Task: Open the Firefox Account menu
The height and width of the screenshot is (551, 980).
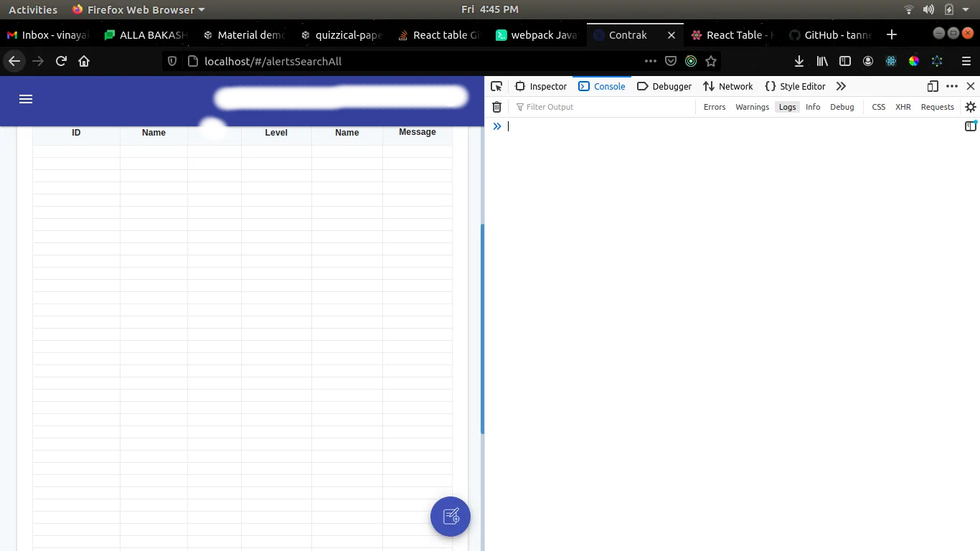Action: click(x=868, y=62)
